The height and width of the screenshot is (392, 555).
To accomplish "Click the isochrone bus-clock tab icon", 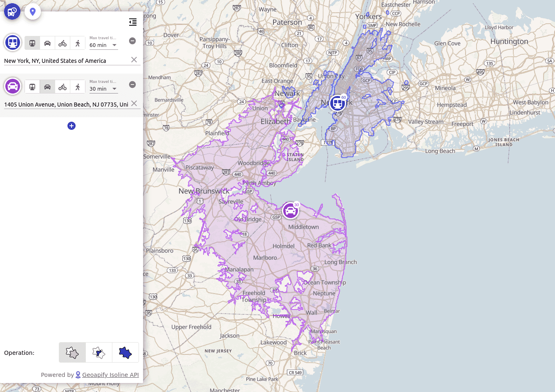I will (12, 11).
